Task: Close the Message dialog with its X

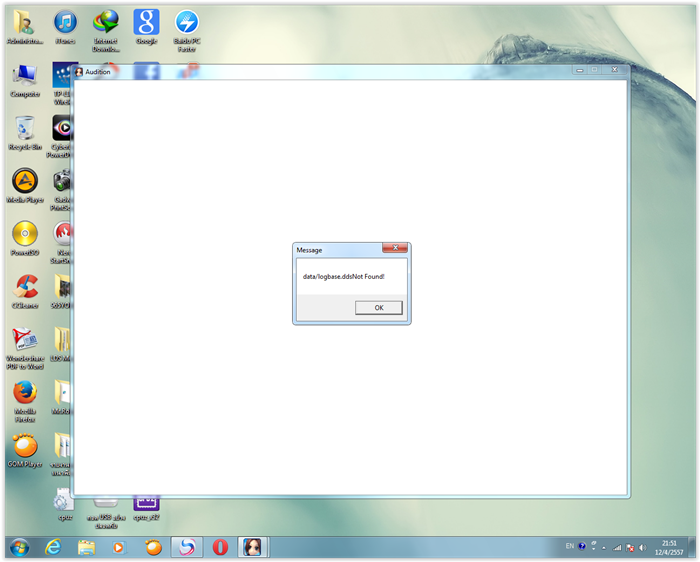Action: pos(395,248)
